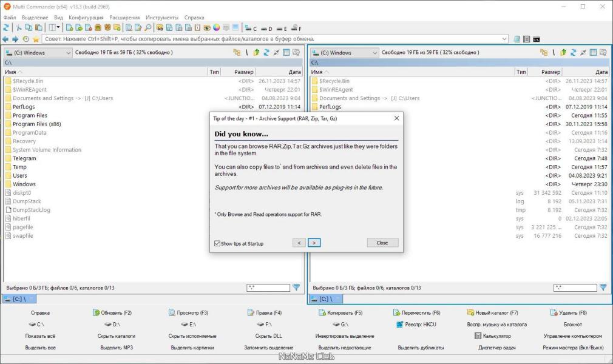Click the command prompt icon right of address bar
The height and width of the screenshot is (364, 613).
pyautogui.click(x=537, y=39)
